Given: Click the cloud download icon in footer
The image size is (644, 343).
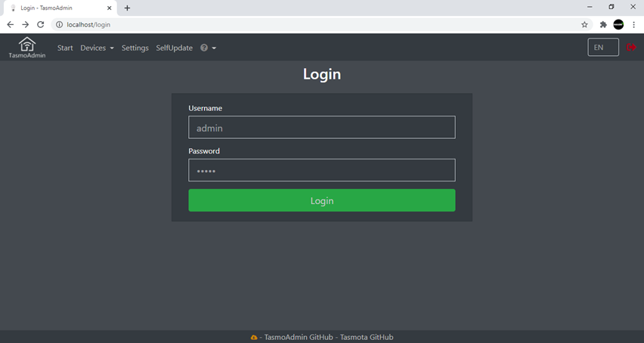Looking at the screenshot, I should click(x=254, y=337).
